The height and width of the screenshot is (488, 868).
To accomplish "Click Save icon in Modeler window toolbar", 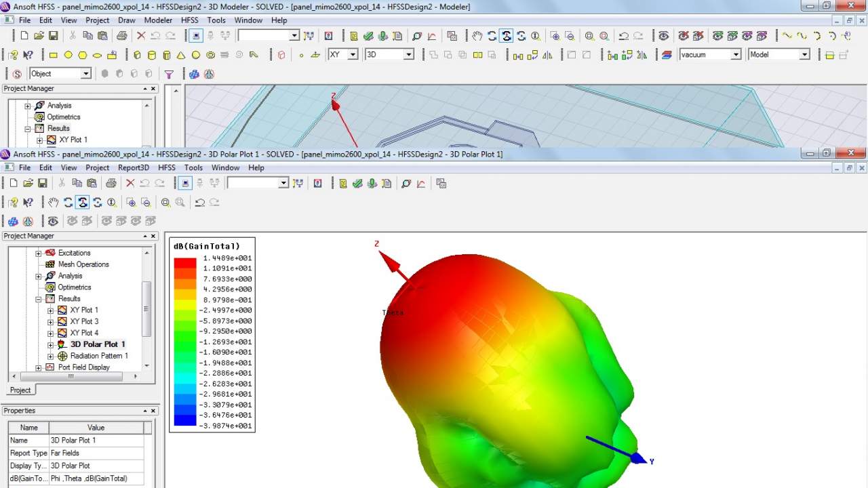I will 53,36.
